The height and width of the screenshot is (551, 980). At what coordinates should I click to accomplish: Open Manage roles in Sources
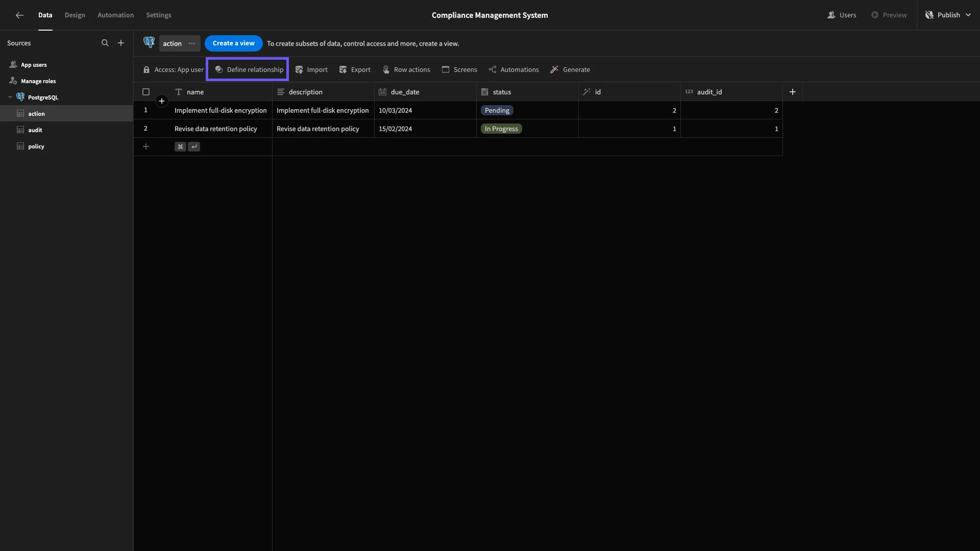(66, 81)
